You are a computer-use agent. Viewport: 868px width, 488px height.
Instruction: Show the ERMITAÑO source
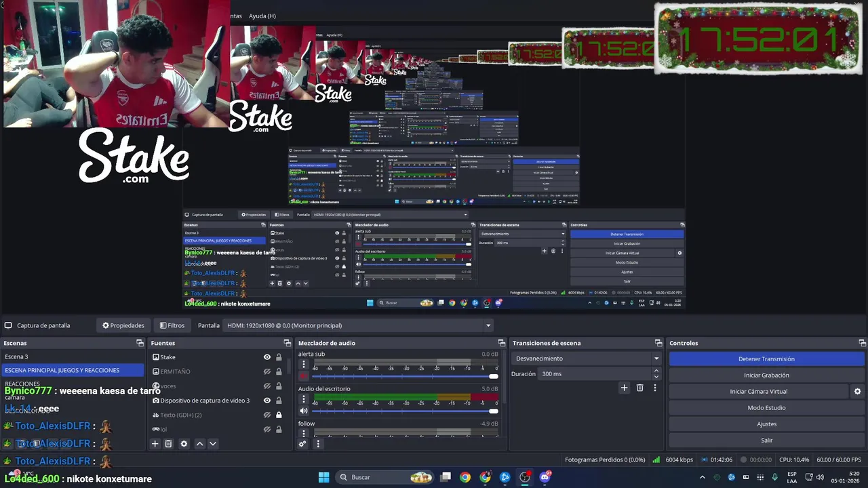click(267, 371)
